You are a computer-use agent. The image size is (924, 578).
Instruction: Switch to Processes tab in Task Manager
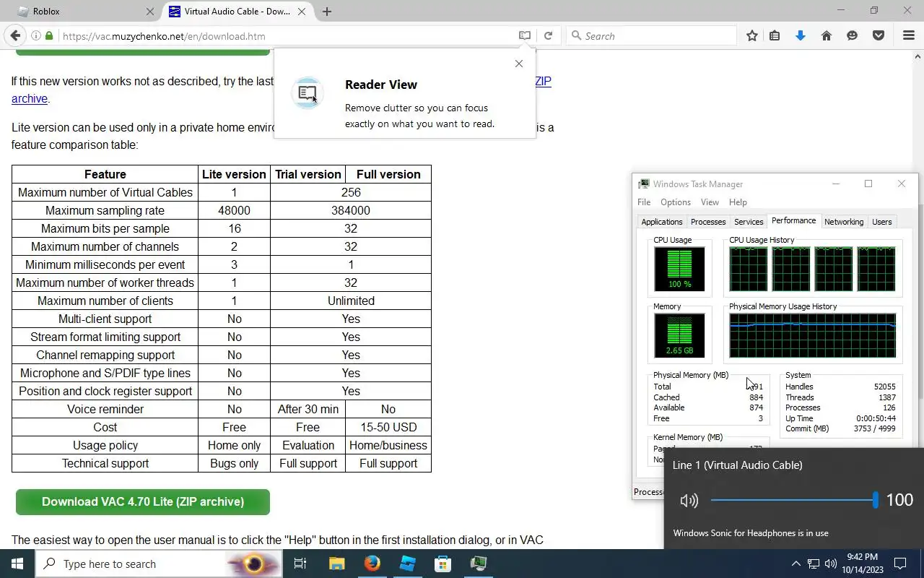pyautogui.click(x=708, y=222)
